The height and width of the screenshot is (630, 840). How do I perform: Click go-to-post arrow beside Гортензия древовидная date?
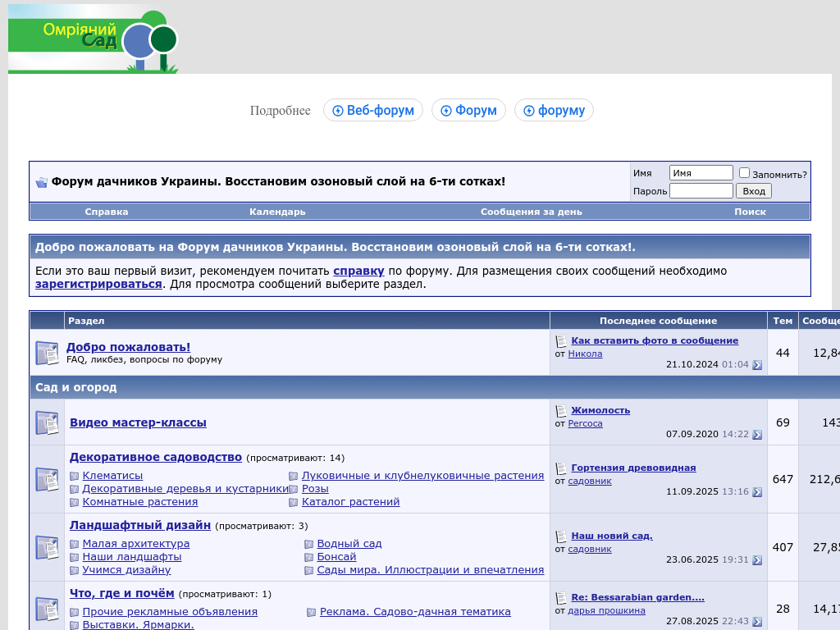pyautogui.click(x=757, y=492)
